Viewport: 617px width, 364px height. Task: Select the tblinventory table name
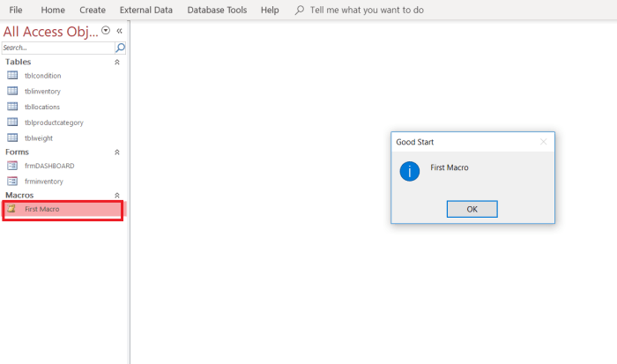click(x=42, y=92)
